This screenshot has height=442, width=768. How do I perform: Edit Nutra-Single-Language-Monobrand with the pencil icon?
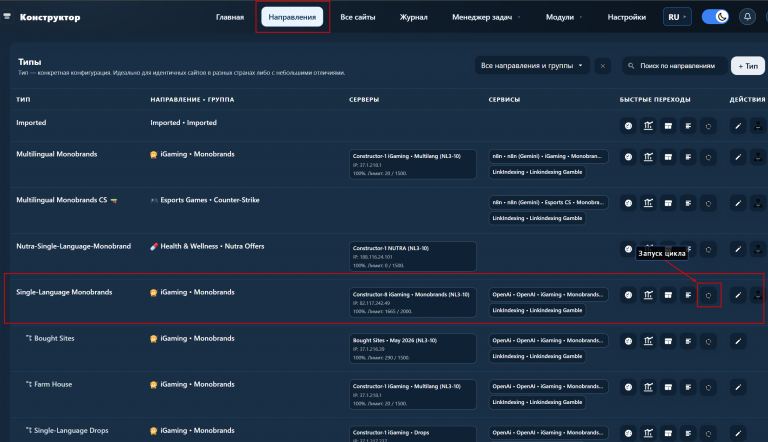[x=738, y=249]
